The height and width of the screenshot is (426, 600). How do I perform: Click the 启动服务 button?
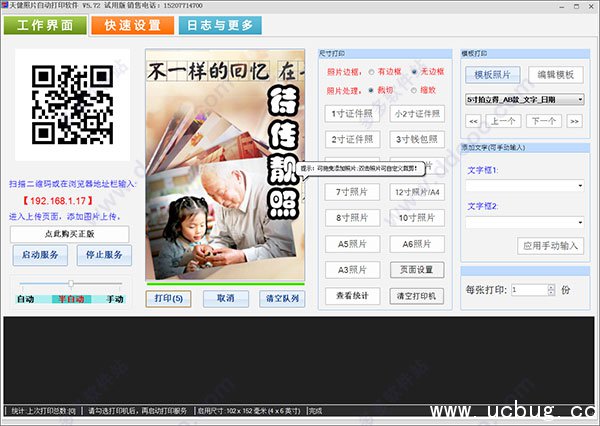point(41,255)
